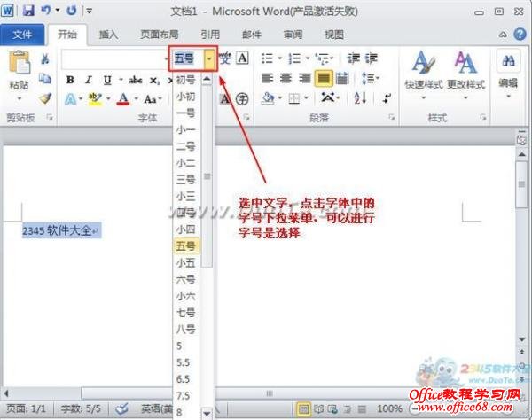Apply the yellow text highlight
Screen dimensions: 532x420
95,99
